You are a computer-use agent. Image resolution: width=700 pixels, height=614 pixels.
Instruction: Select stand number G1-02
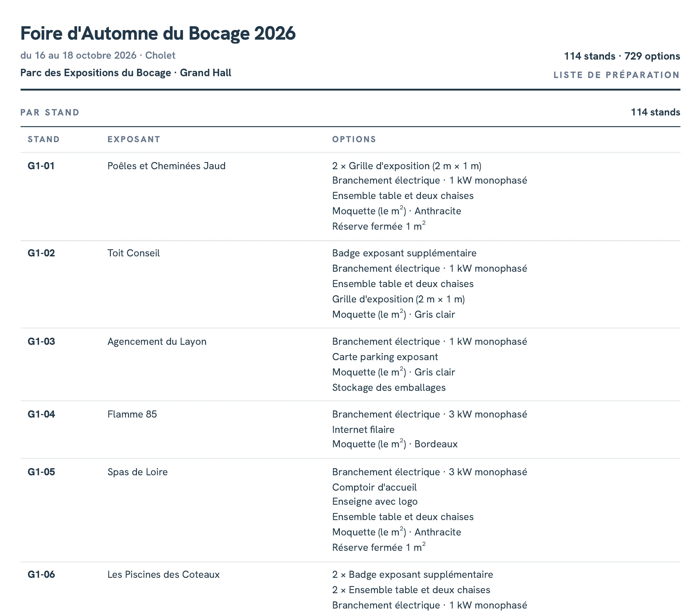point(41,253)
